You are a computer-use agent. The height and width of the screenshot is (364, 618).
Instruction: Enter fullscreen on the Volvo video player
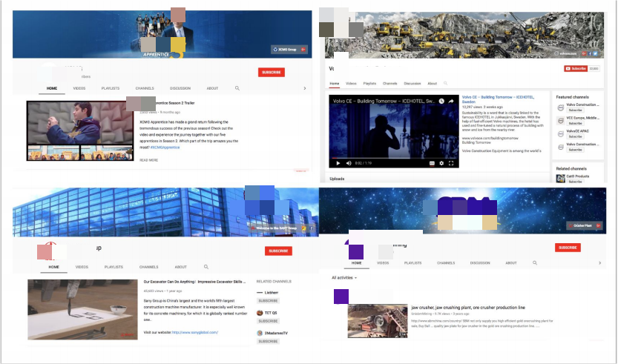pos(450,162)
